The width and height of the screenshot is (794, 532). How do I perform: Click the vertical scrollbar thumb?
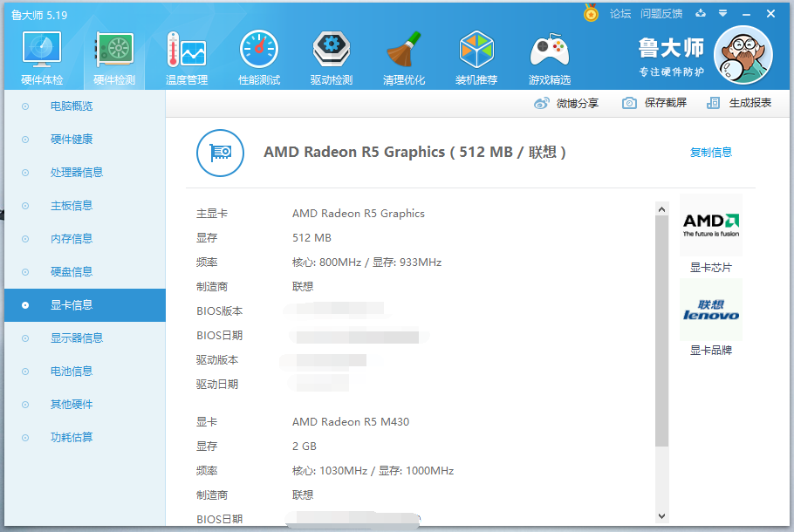tap(661, 331)
